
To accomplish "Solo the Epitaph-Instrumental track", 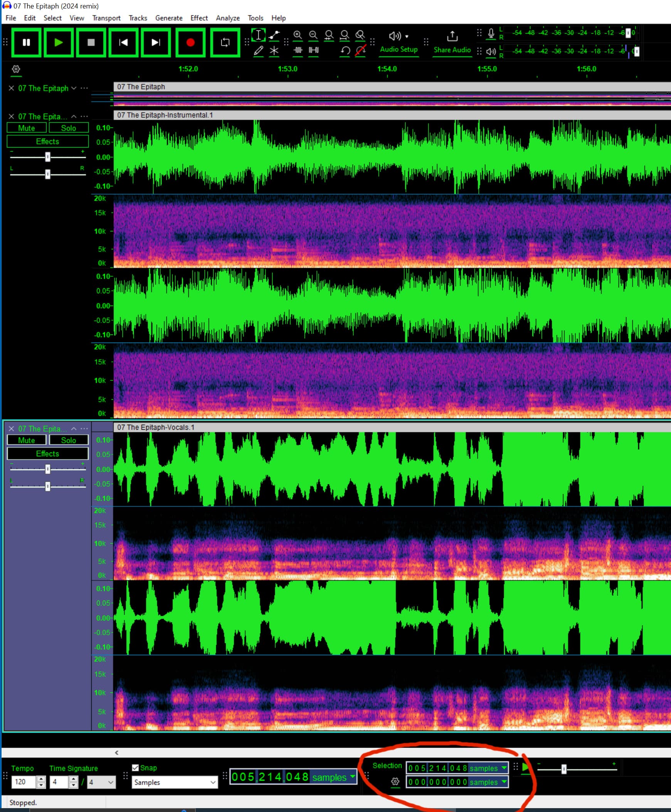I will pos(69,128).
